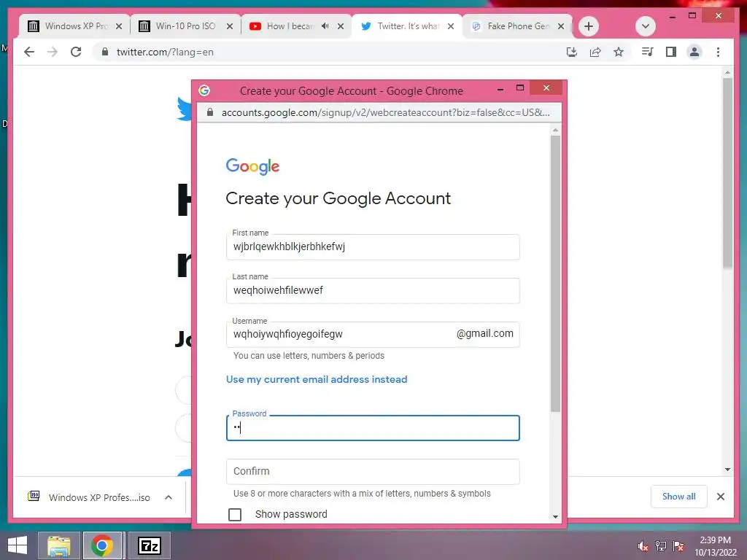Screen dimensions: 747x560
Task: Click the lock icon in the main address bar
Action: 105,52
